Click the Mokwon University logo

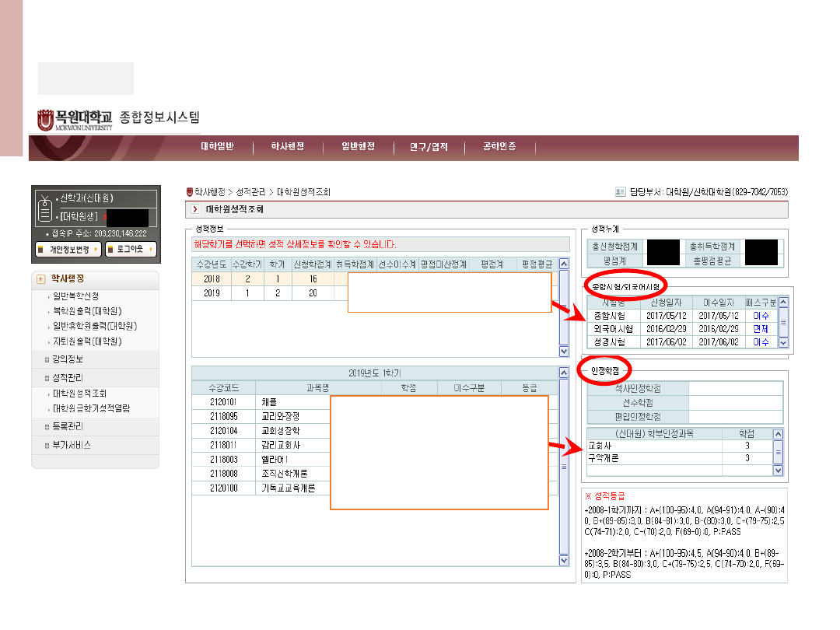click(x=75, y=121)
